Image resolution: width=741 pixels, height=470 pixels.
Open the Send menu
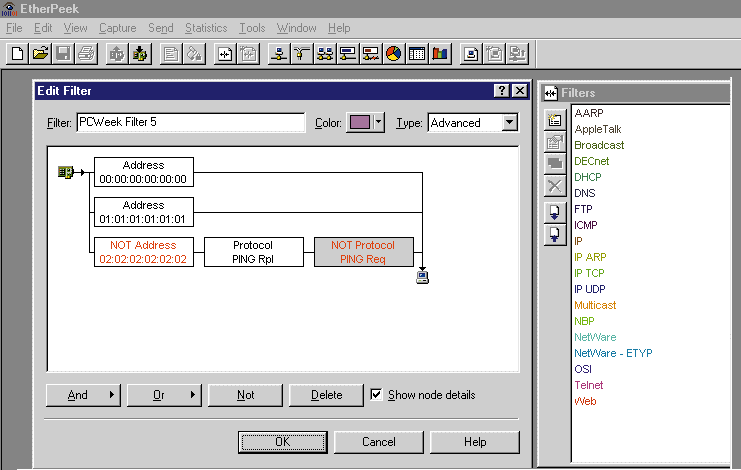coord(161,28)
